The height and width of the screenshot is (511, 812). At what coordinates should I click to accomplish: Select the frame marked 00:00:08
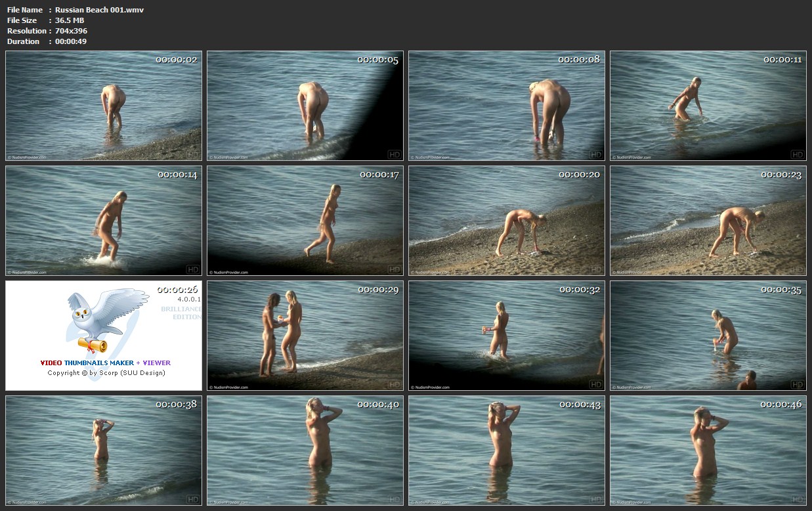506,106
